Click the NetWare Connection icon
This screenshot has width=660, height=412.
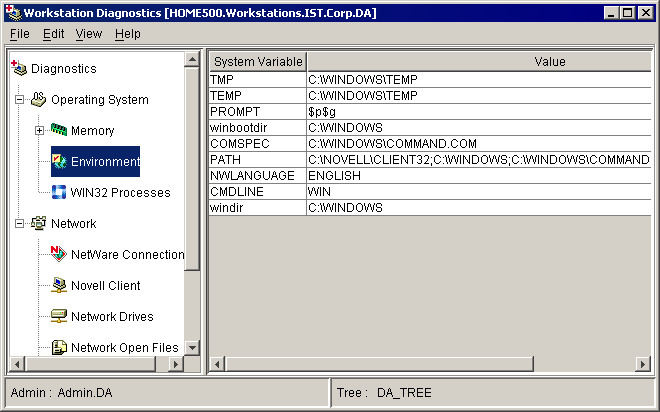point(59,254)
